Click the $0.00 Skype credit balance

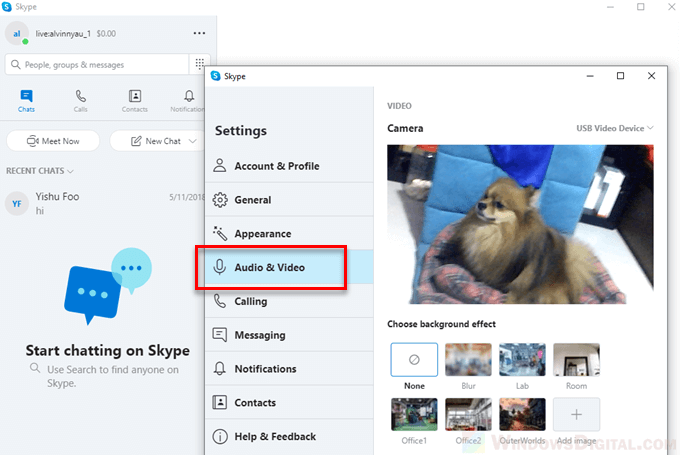click(x=106, y=34)
